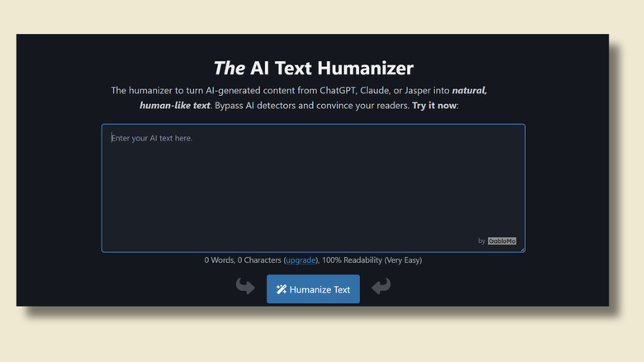The height and width of the screenshot is (362, 644).
Task: Click the textarea resize handle corner
Action: (522, 249)
